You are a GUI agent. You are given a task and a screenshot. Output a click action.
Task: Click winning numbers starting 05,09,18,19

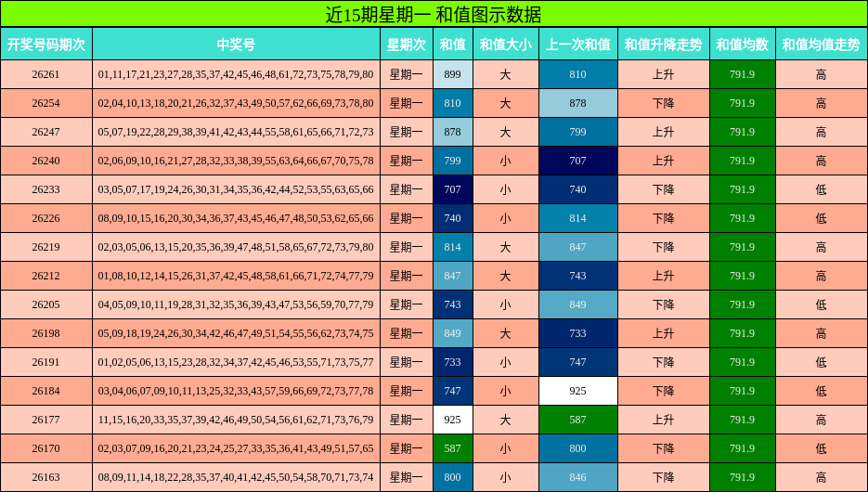tap(236, 333)
